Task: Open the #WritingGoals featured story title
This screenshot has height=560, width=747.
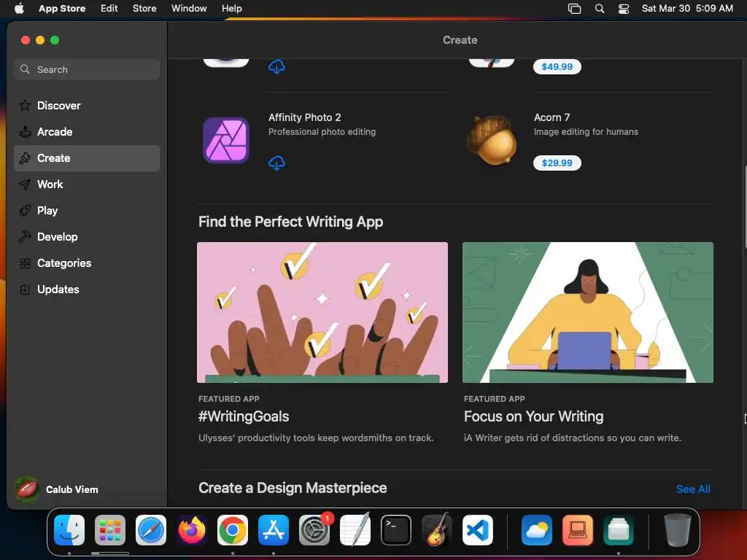Action: (x=244, y=416)
